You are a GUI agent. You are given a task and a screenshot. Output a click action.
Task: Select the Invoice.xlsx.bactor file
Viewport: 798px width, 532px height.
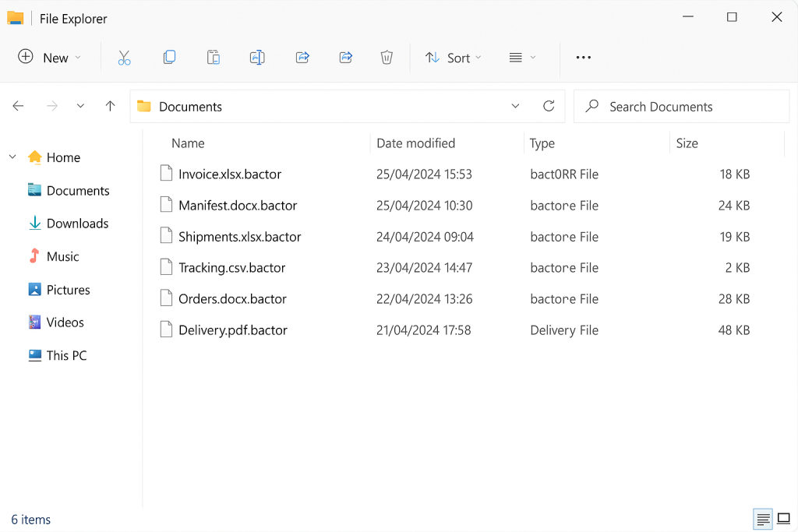tap(230, 174)
